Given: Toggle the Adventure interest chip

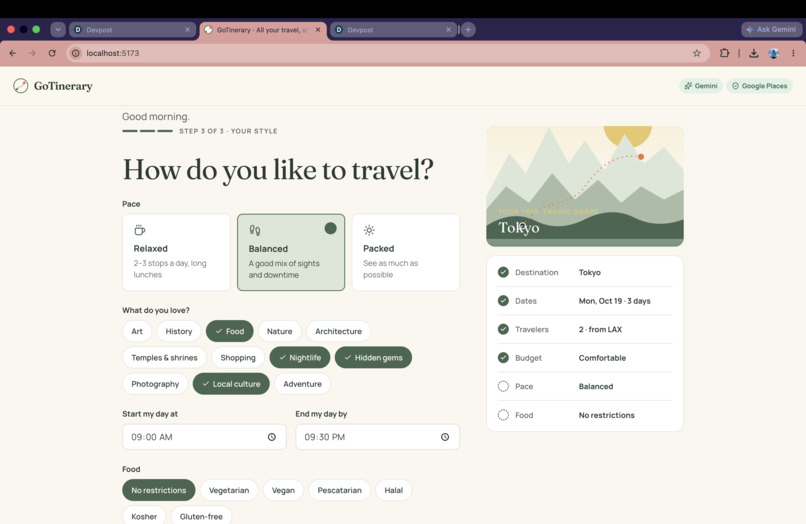Looking at the screenshot, I should (x=302, y=384).
